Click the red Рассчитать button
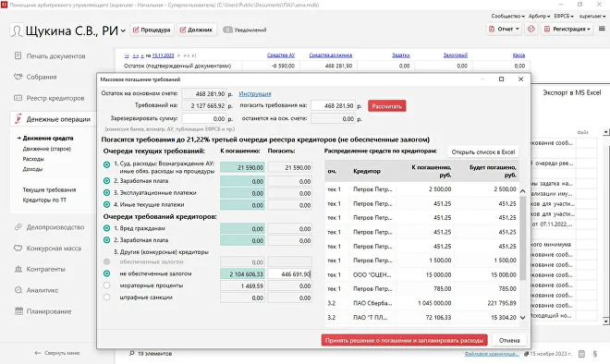This screenshot has height=364, width=610. click(x=386, y=105)
